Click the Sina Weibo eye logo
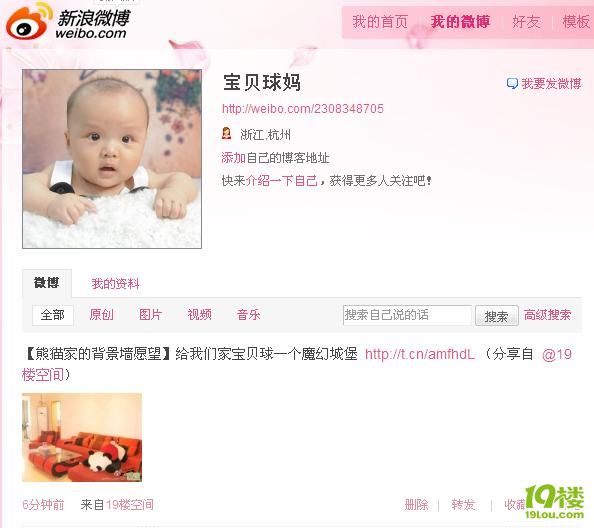The height and width of the screenshot is (528, 594). (x=29, y=21)
